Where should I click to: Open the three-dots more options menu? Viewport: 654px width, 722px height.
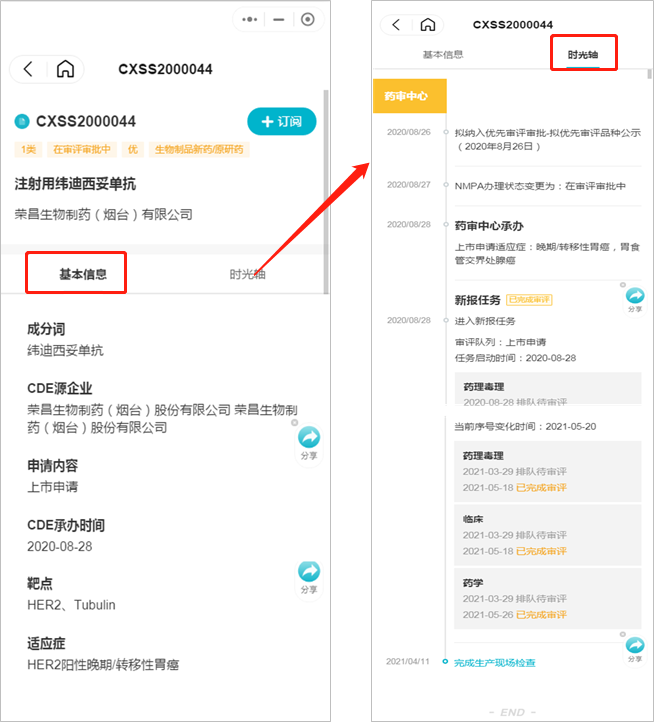click(x=250, y=19)
